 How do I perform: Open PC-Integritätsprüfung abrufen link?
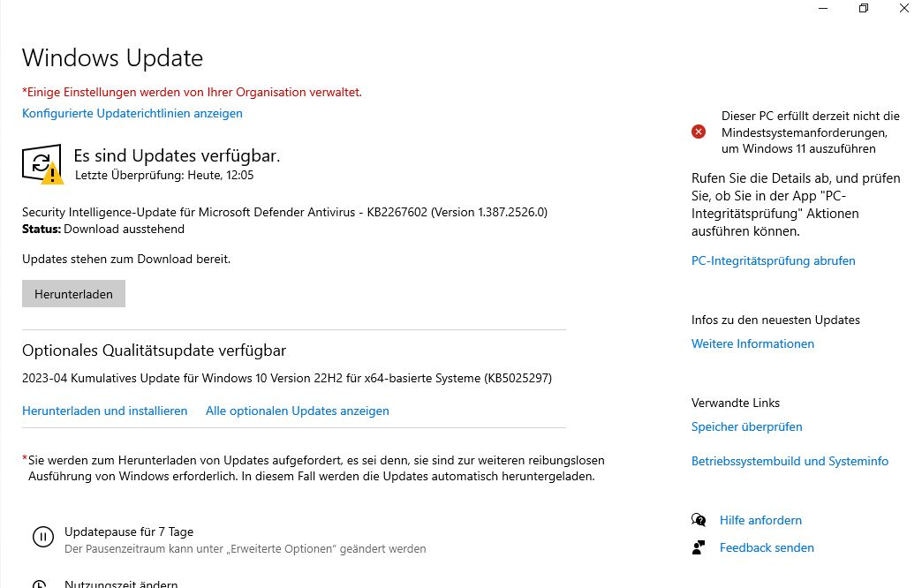point(774,261)
